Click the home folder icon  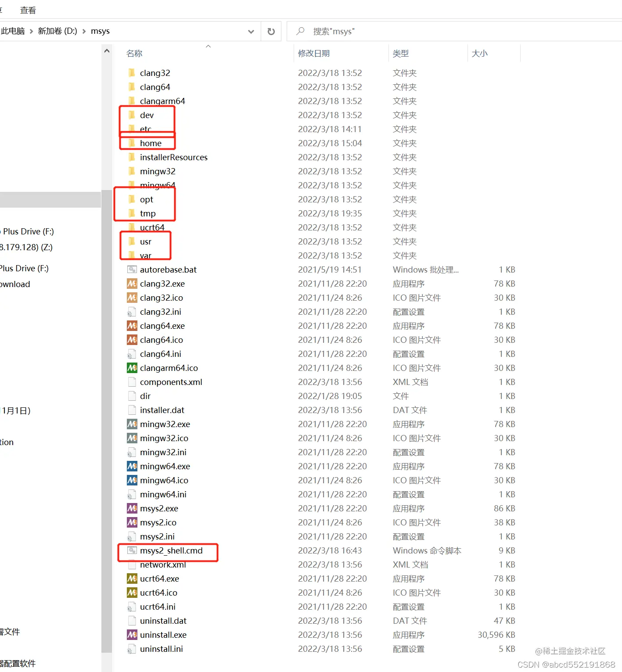[x=132, y=143]
